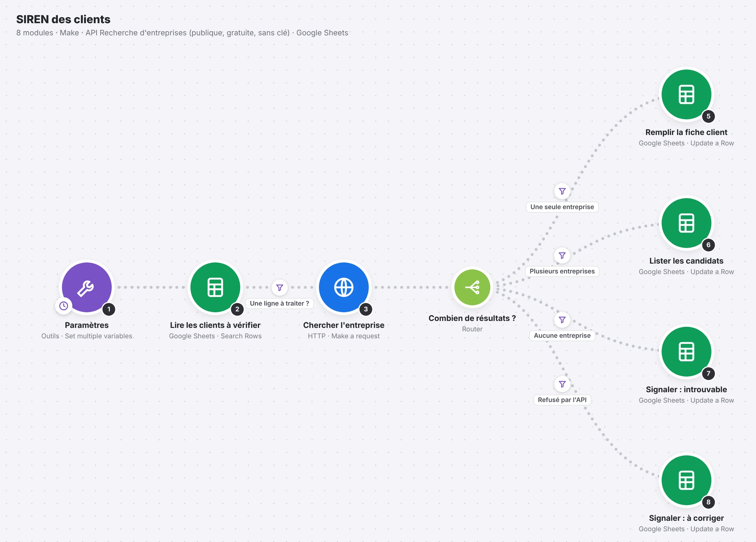Image resolution: width=756 pixels, height=542 pixels.
Task: Click the Chercher l'entreprise label
Action: coord(344,325)
